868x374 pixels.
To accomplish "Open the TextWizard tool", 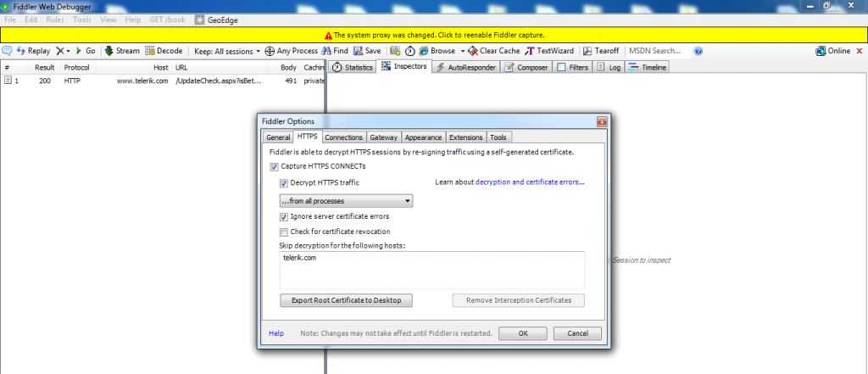I will pos(549,51).
